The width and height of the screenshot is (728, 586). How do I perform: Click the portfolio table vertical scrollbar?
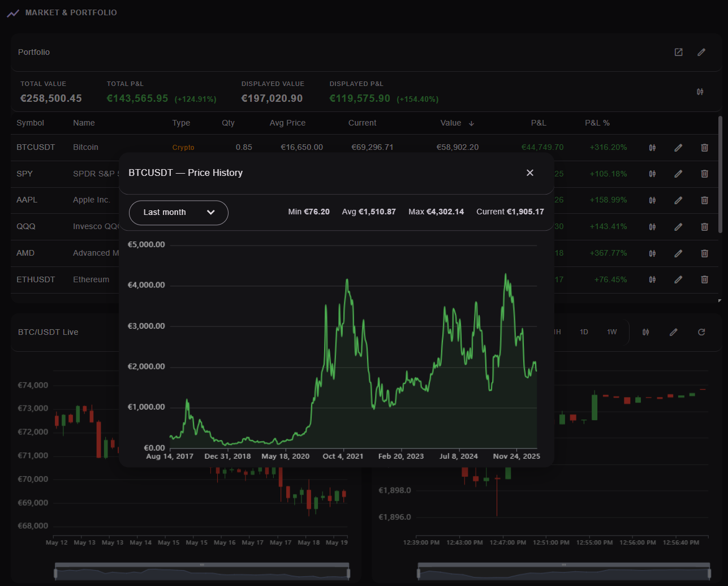(x=720, y=174)
